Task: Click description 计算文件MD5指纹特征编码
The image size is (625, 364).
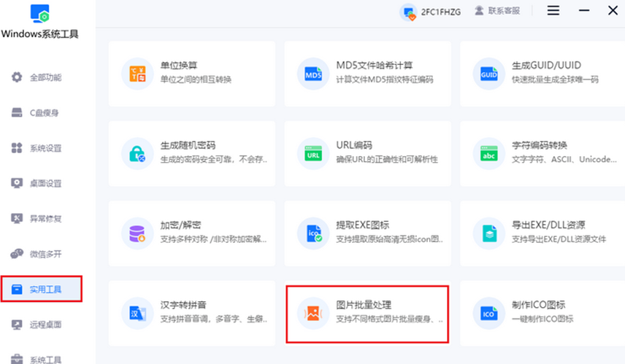Action: 385,80
